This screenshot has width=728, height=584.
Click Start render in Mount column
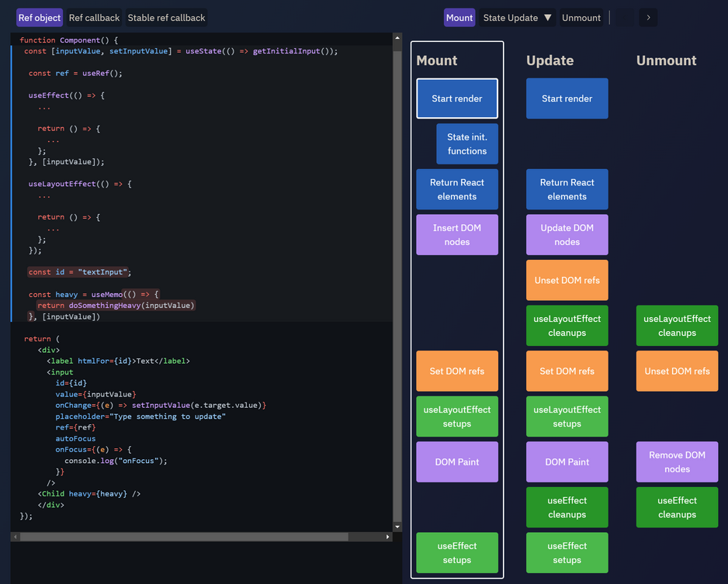tap(457, 98)
